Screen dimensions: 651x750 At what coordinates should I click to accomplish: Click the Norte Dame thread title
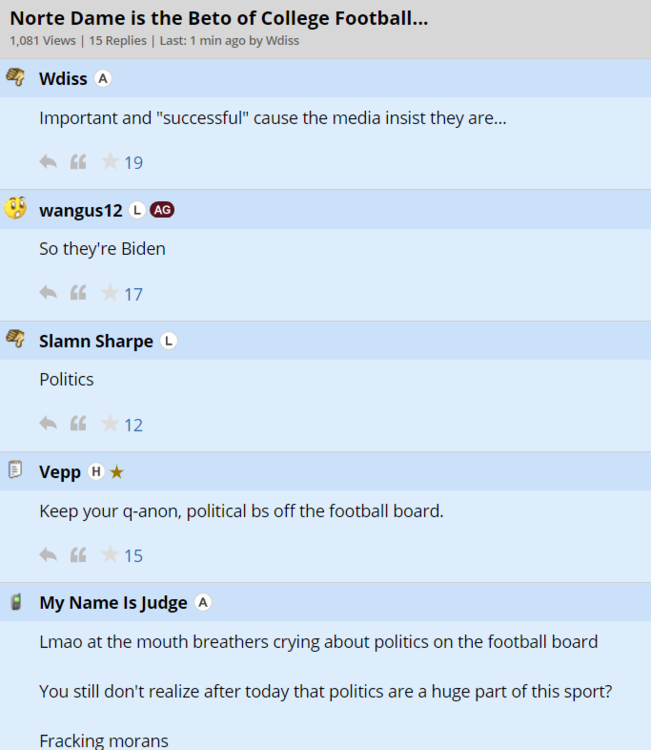(x=219, y=18)
